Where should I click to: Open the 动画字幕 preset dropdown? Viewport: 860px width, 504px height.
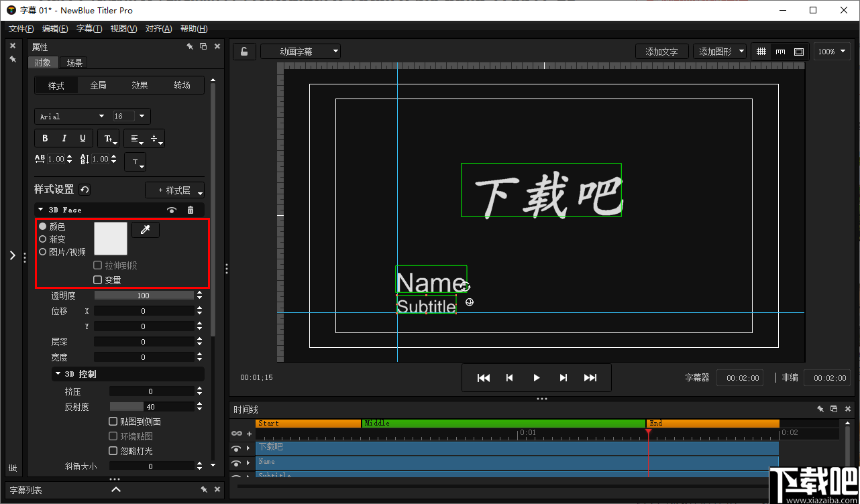(300, 51)
